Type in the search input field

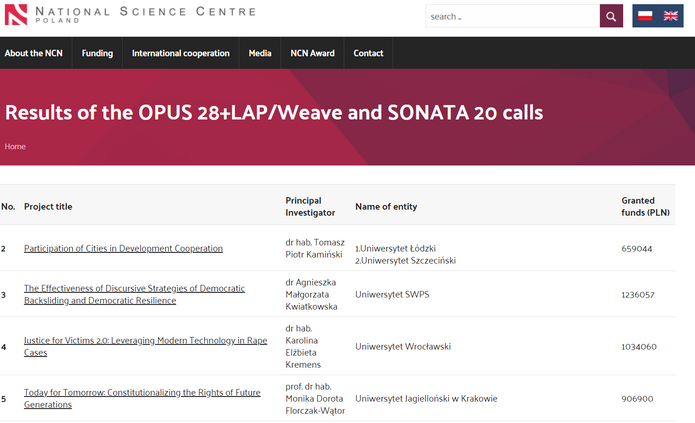coord(511,16)
